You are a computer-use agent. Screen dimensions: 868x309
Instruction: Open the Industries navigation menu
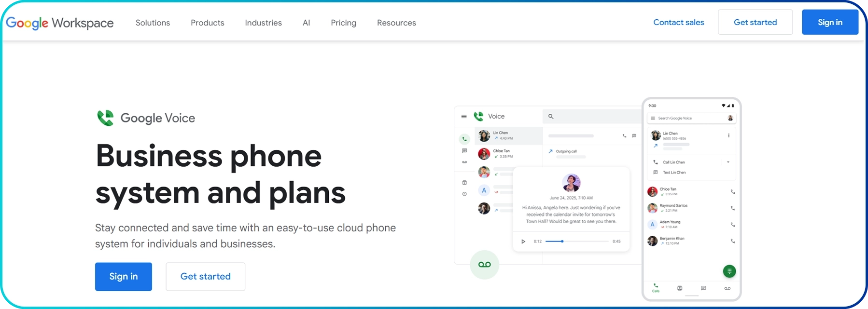pos(263,23)
